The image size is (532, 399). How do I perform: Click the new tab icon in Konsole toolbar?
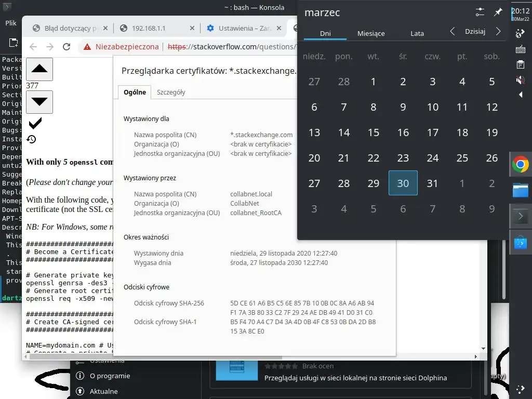[x=13, y=43]
